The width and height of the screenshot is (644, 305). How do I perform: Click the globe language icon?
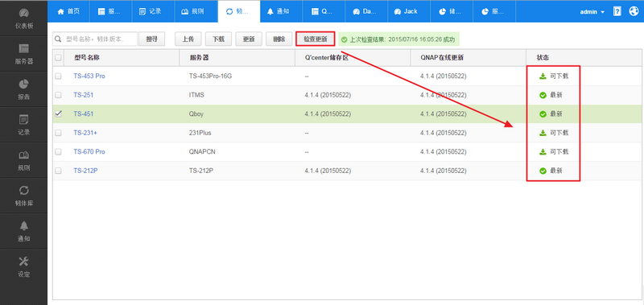click(x=634, y=11)
